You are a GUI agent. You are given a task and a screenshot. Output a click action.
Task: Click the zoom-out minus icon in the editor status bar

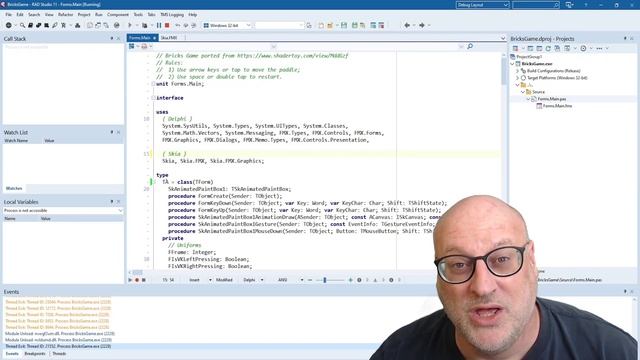[x=310, y=280]
